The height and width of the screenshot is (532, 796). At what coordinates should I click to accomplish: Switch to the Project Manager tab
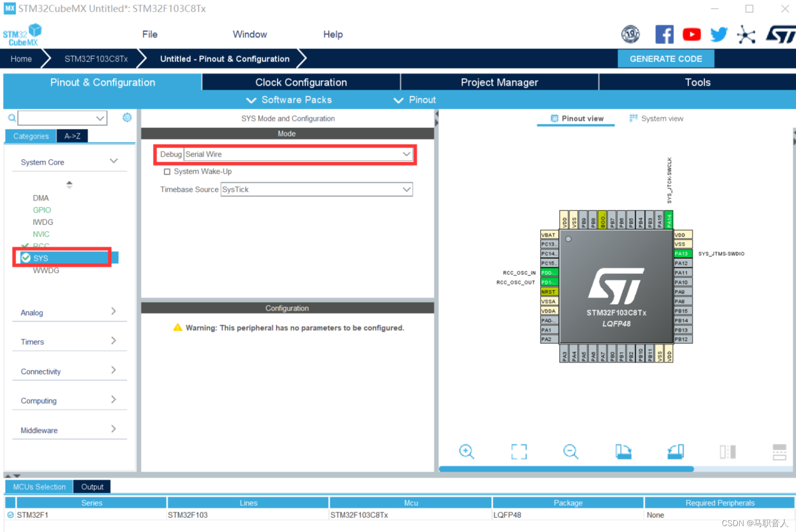coord(499,82)
